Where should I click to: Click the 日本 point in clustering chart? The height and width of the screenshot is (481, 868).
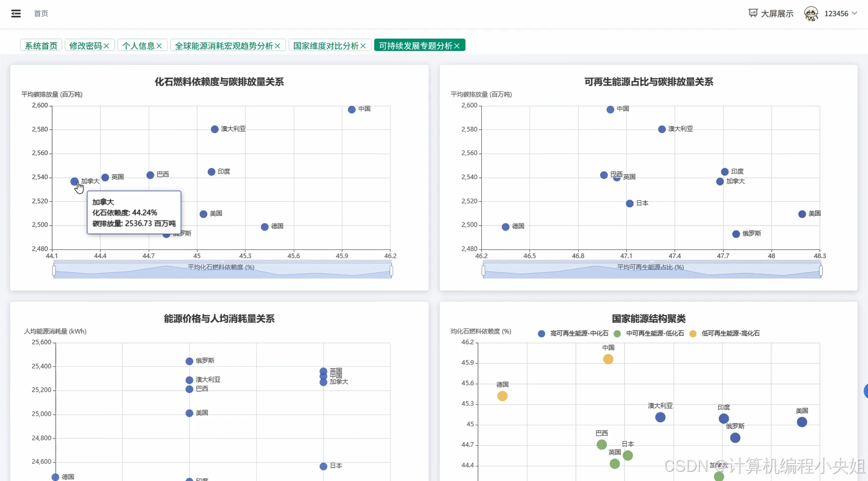tap(628, 456)
